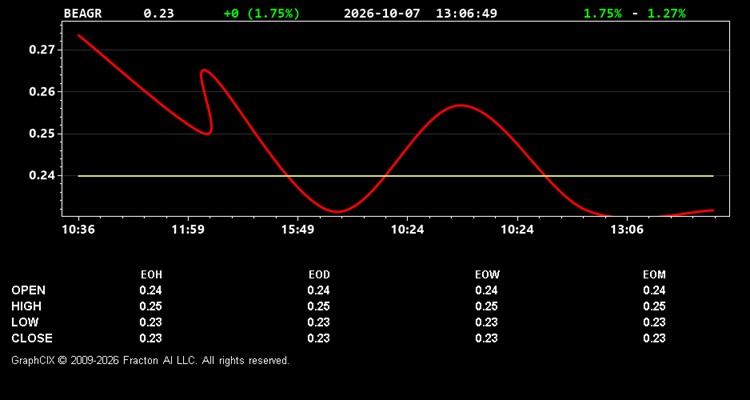Click the 0.26 y-axis label

(42, 91)
